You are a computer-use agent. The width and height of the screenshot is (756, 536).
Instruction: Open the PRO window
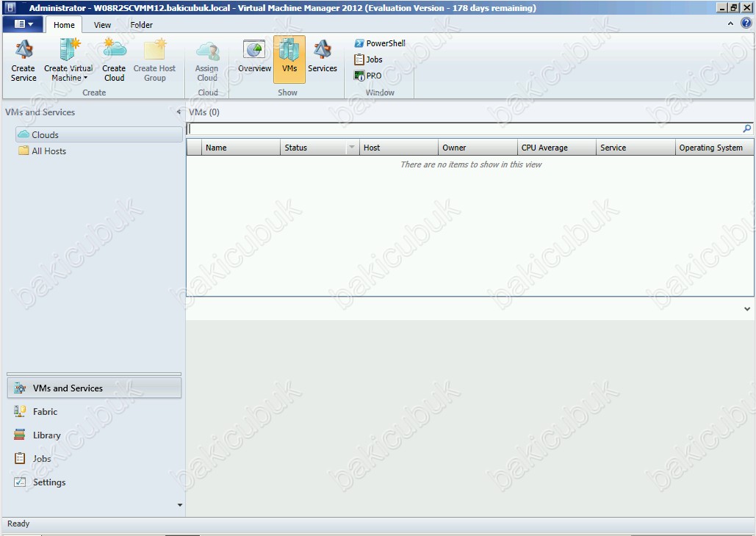pyautogui.click(x=368, y=76)
